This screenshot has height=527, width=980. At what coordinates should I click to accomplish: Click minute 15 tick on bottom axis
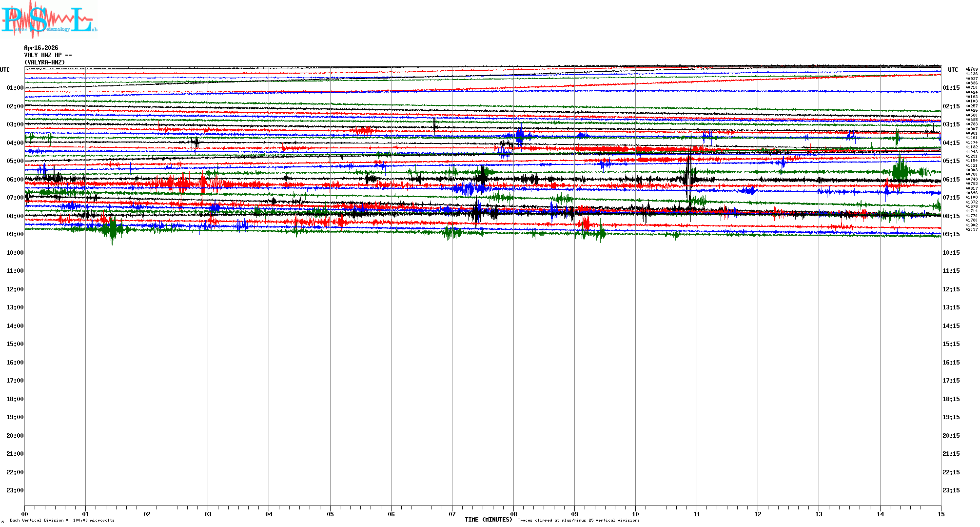(x=941, y=514)
